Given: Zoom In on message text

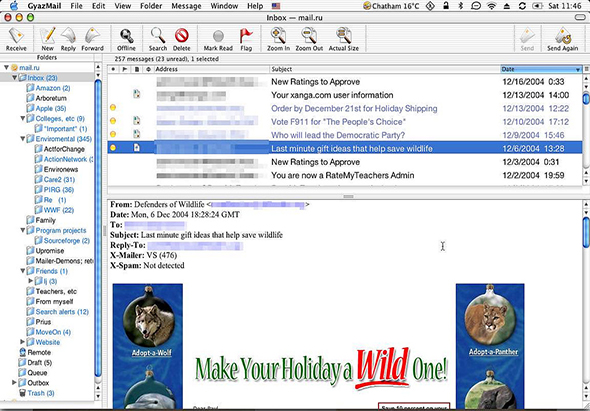Looking at the screenshot, I should (278, 39).
